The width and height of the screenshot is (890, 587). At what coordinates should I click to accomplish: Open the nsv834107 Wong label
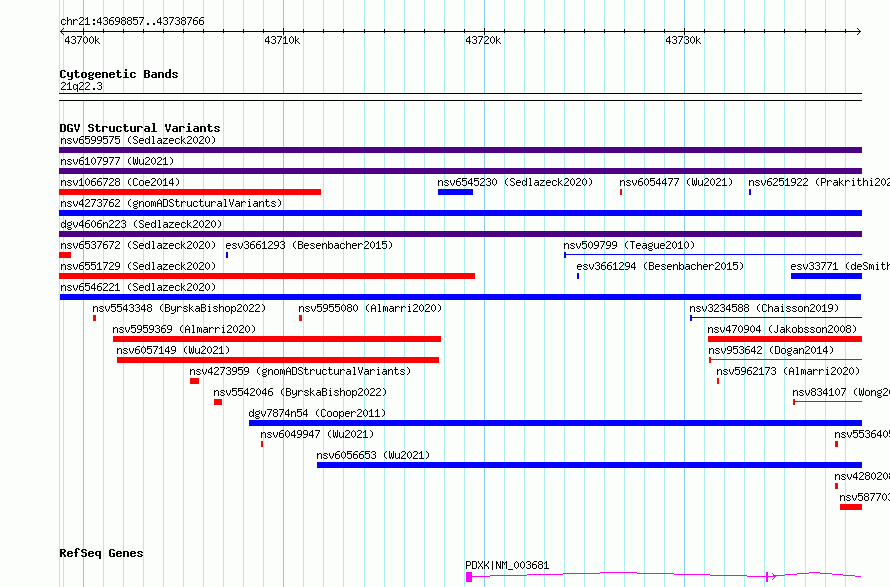pyautogui.click(x=841, y=392)
